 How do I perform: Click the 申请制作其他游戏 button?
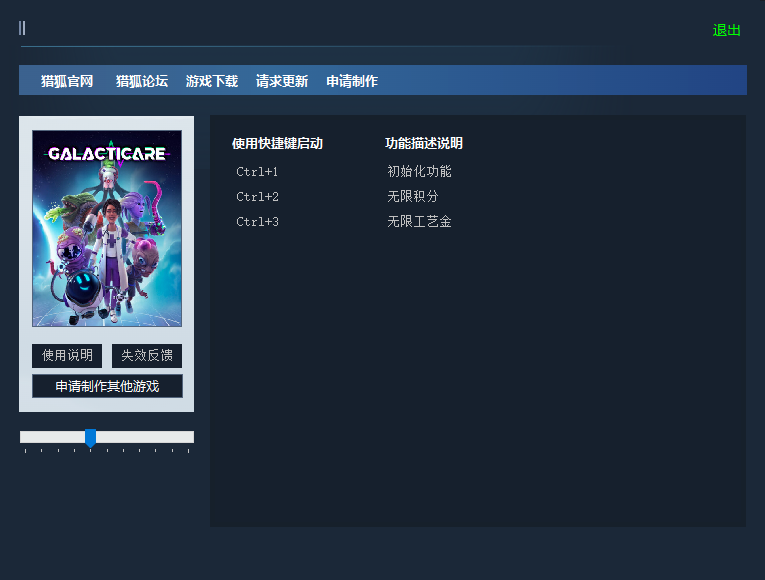tap(107, 386)
